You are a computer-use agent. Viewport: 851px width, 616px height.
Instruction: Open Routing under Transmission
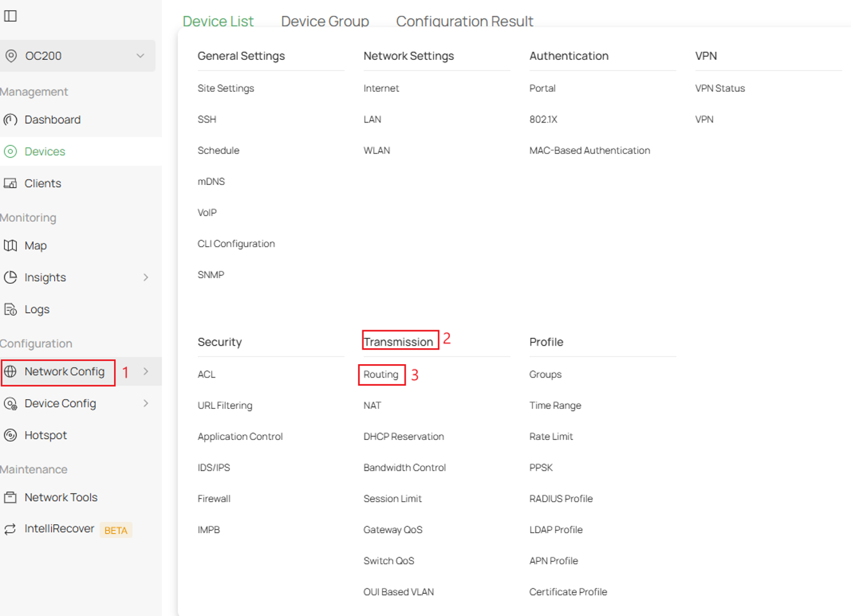(381, 374)
